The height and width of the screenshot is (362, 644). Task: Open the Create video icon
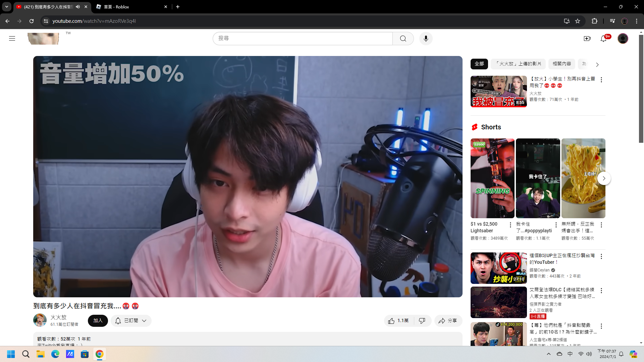point(587,39)
